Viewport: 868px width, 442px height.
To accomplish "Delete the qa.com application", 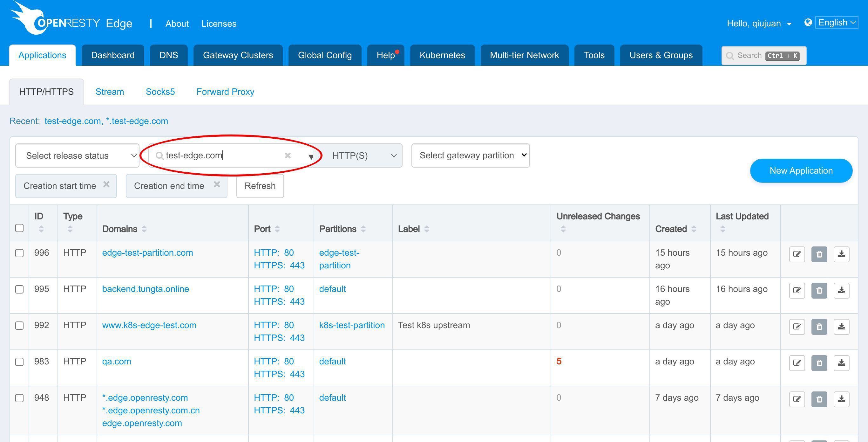I will tap(819, 363).
